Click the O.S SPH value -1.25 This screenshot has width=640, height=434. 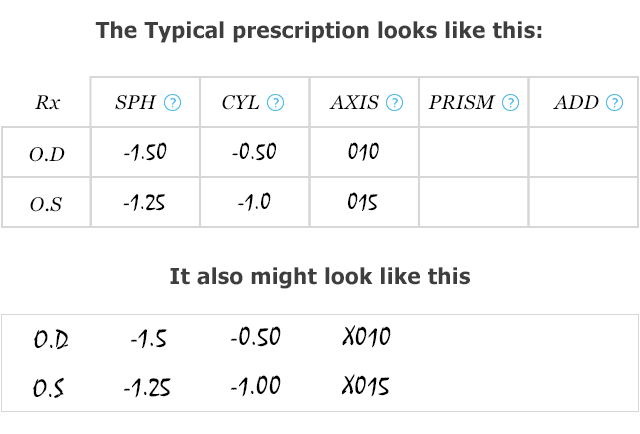coord(144,203)
